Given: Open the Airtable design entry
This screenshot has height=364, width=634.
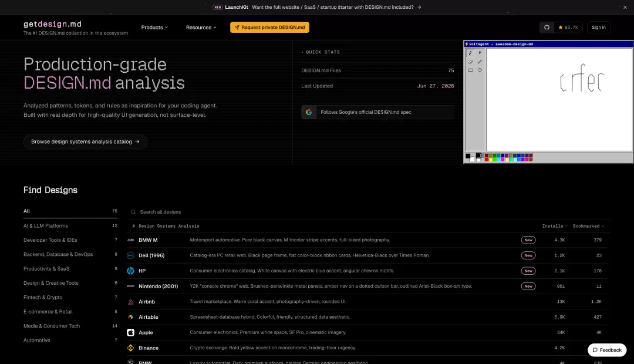Looking at the screenshot, I should (368, 317).
